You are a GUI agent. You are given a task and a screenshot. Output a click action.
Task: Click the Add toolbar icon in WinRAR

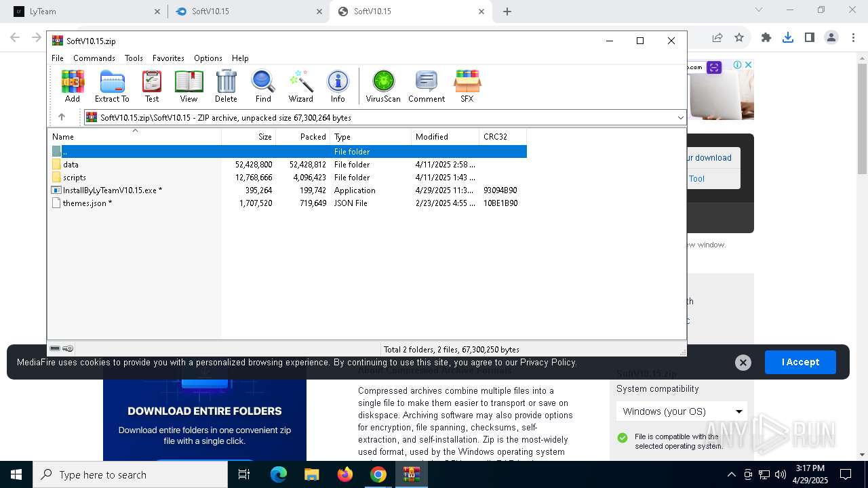(x=73, y=86)
